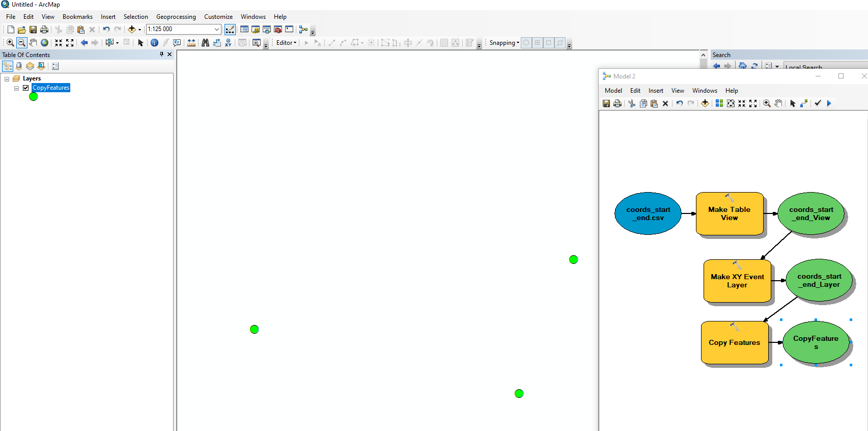Switch to List By Selection view

pos(41,66)
